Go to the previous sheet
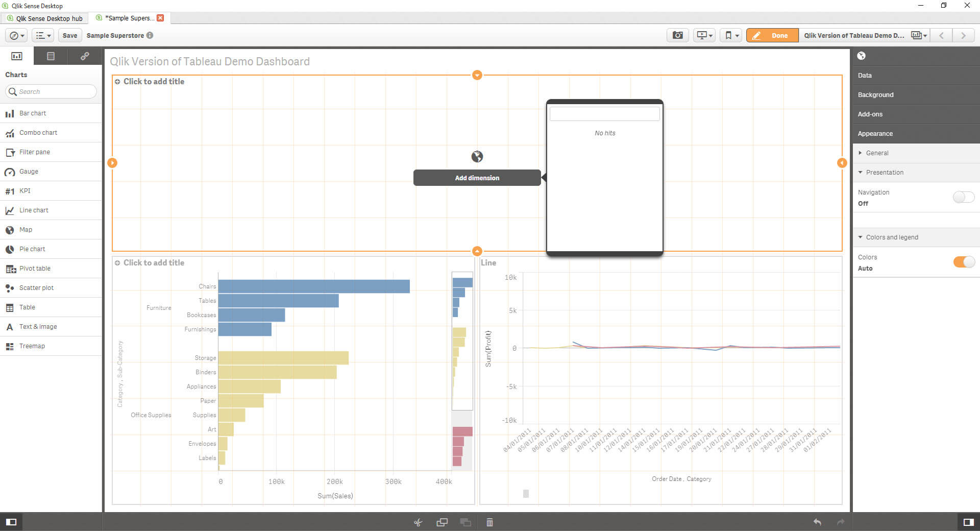This screenshot has width=980, height=531. click(942, 35)
